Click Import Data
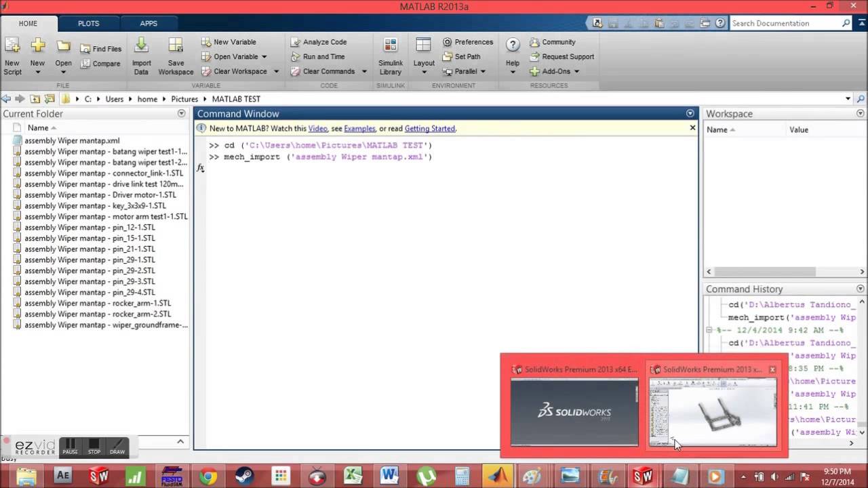Viewport: 868px width, 488px height. [x=141, y=56]
